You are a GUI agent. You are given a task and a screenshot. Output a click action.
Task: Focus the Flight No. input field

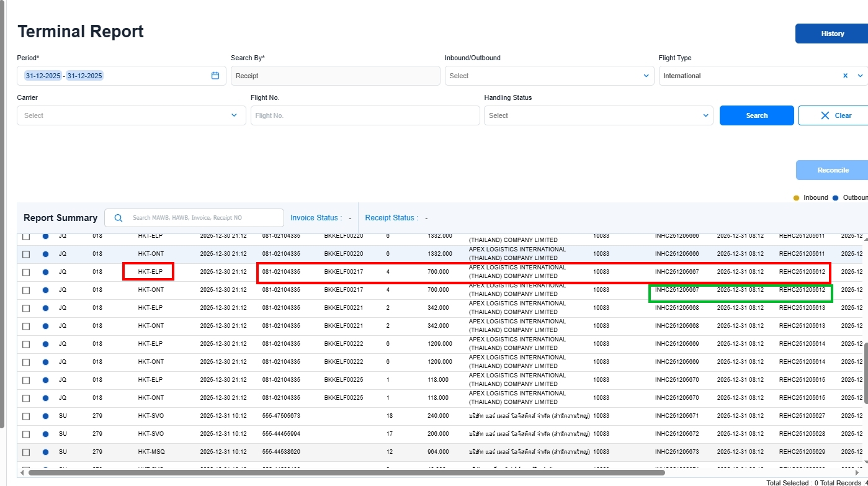tap(365, 115)
